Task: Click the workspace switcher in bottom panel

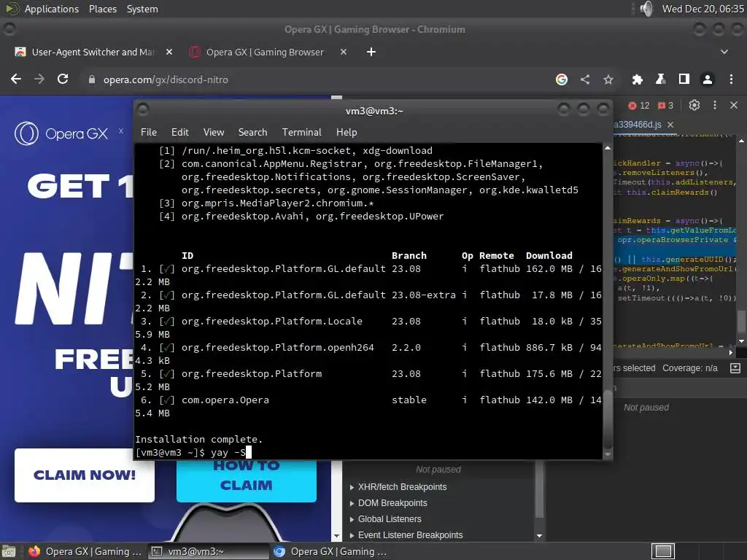Action: pos(662,551)
